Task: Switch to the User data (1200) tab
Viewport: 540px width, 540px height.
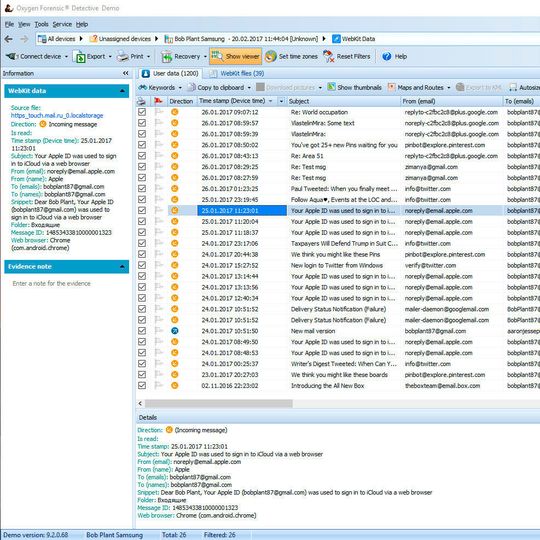Action: pyautogui.click(x=170, y=73)
